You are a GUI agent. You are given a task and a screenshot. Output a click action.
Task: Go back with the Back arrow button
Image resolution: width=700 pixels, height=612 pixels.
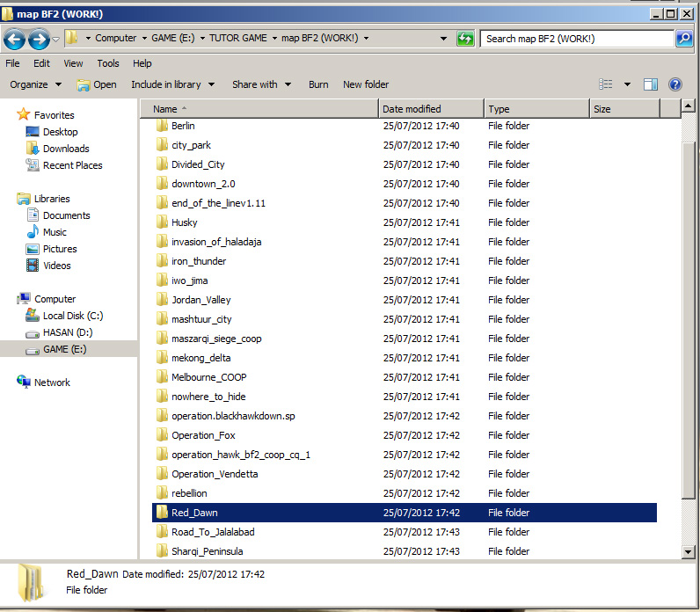click(14, 40)
